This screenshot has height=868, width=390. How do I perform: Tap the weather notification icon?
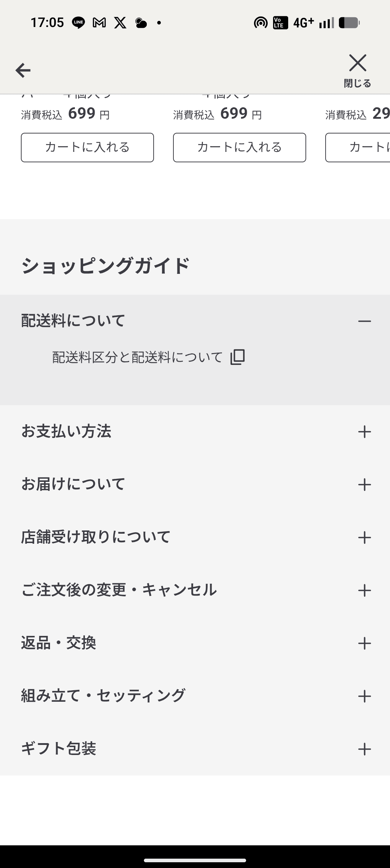click(x=141, y=23)
